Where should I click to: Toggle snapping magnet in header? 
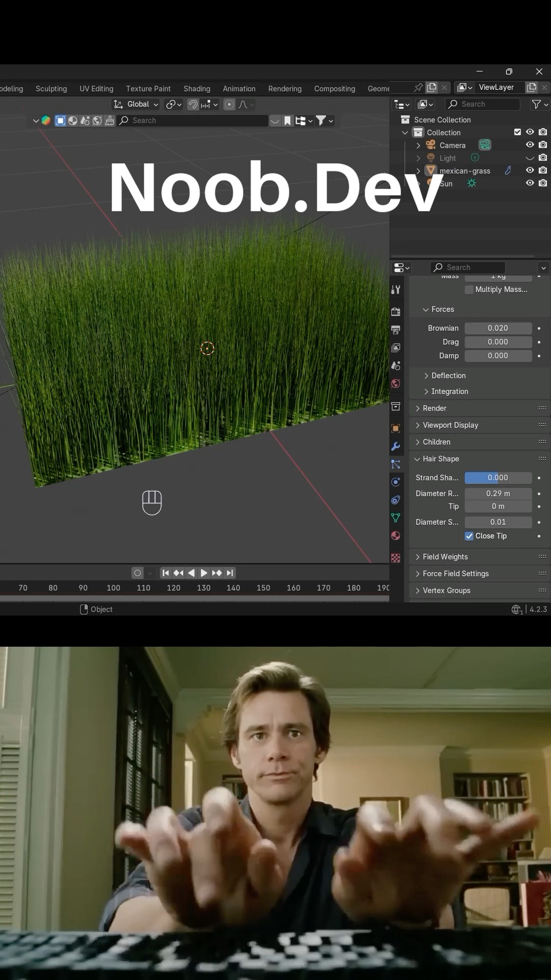(x=193, y=104)
